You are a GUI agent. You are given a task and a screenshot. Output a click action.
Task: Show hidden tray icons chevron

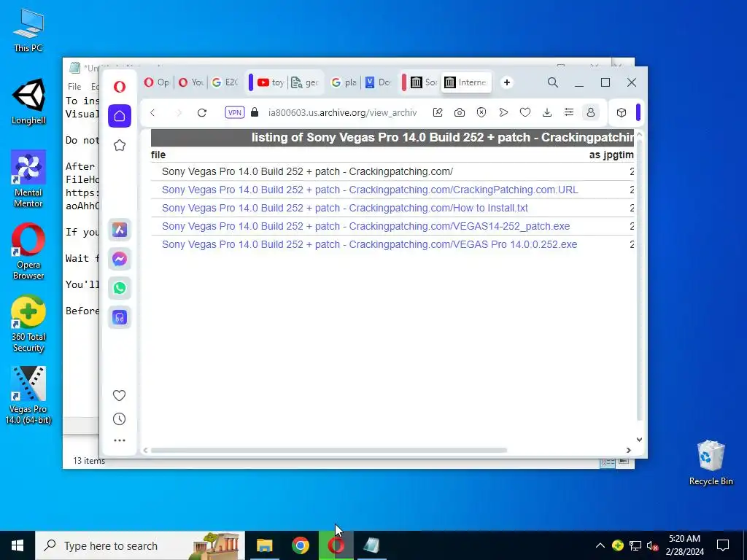coord(600,545)
